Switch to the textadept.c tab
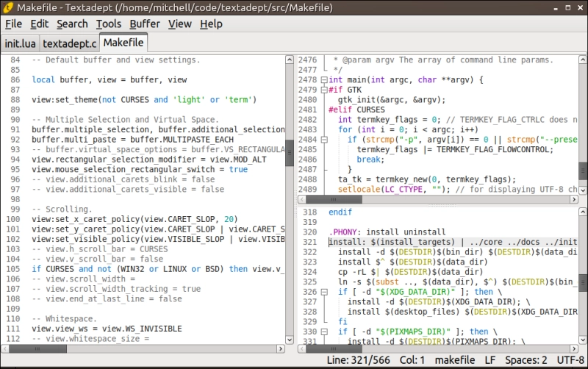Screen dimensions: 588x369 coord(69,43)
